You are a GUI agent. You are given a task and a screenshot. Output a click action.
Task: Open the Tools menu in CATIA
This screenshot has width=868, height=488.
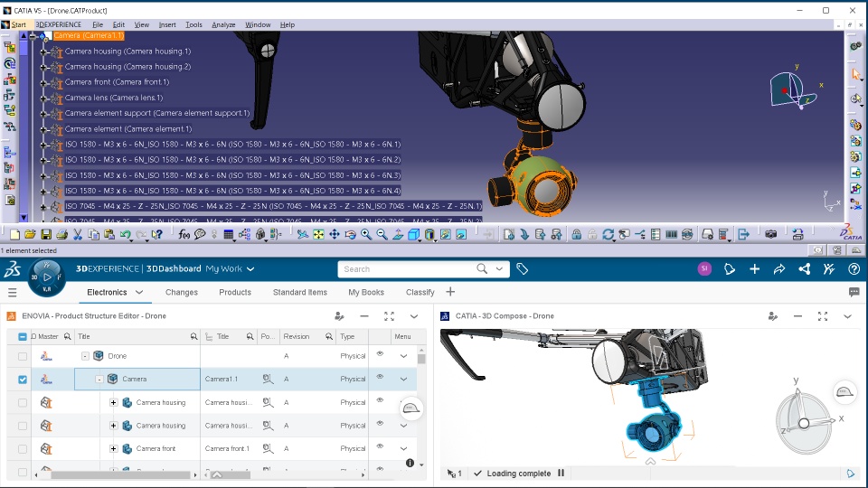(x=193, y=25)
